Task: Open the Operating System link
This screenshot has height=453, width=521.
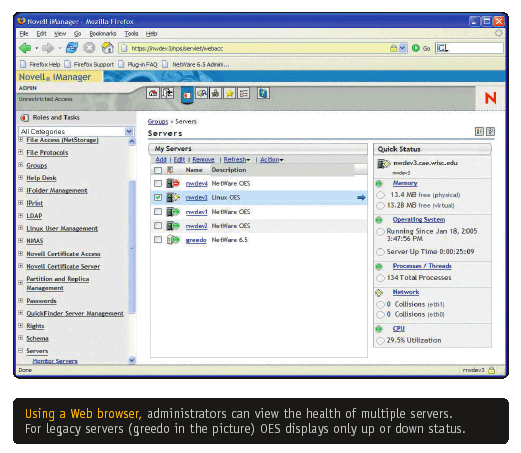Action: (419, 220)
